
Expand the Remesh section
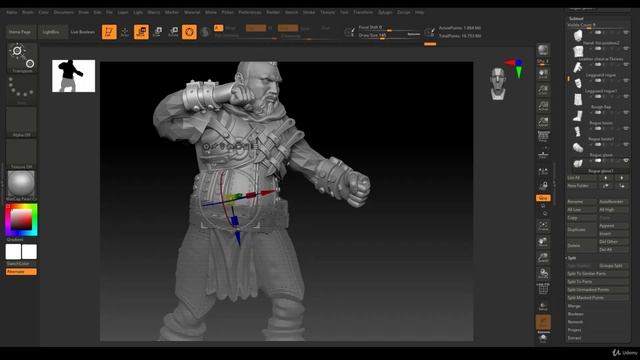pos(575,322)
